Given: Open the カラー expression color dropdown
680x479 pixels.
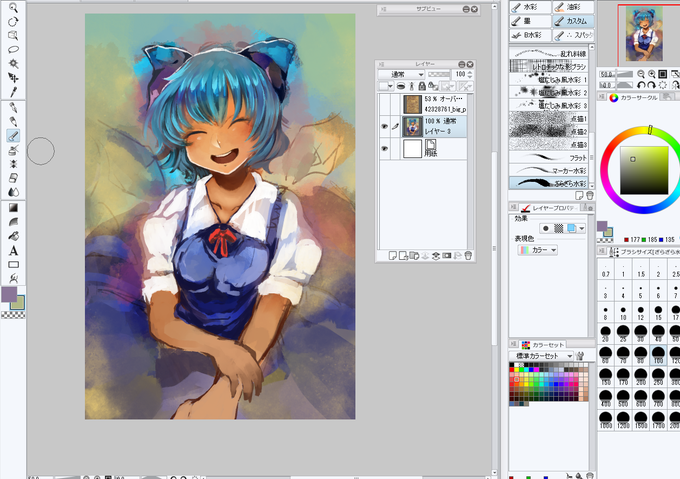Looking at the screenshot, I should coord(538,250).
